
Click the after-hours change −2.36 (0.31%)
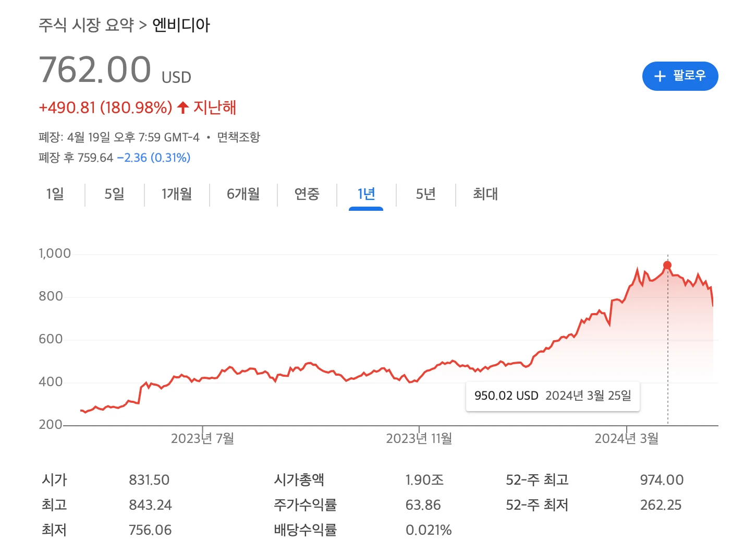click(x=154, y=158)
